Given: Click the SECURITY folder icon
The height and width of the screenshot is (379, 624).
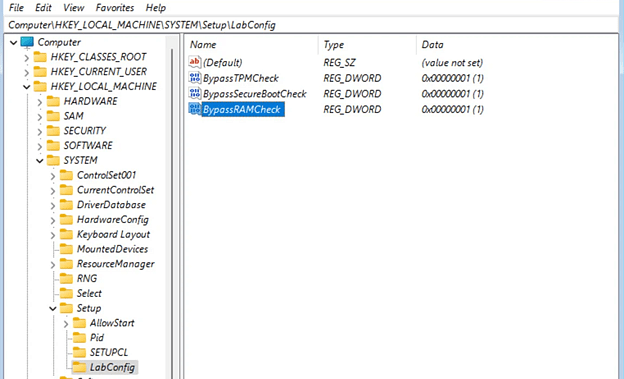Looking at the screenshot, I should (53, 131).
